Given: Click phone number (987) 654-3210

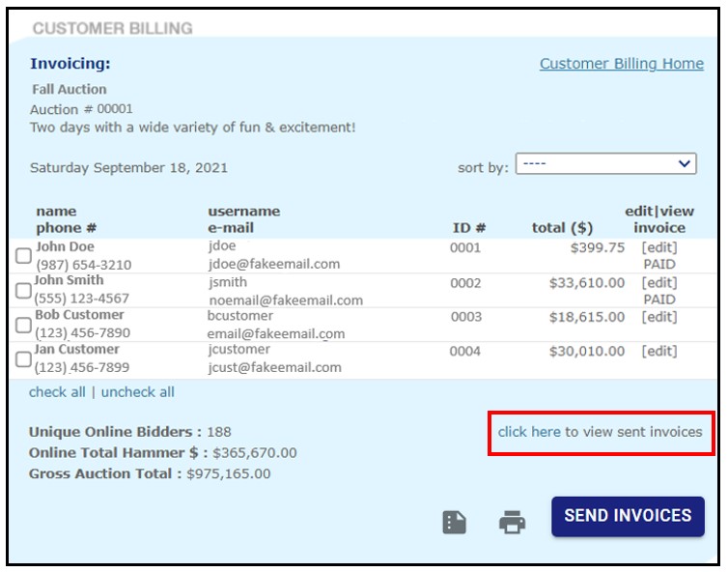Looking at the screenshot, I should point(84,265).
